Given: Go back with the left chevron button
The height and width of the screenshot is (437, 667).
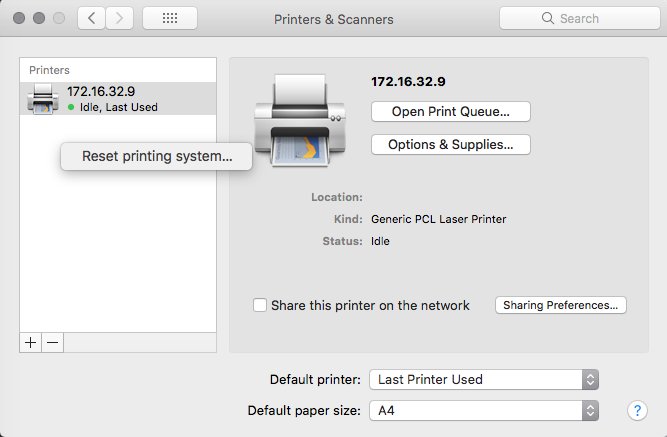Looking at the screenshot, I should coord(91,18).
